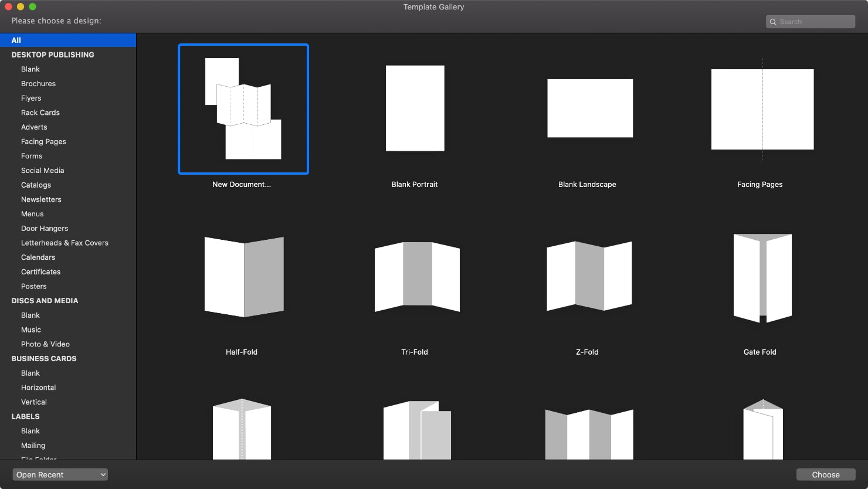The width and height of the screenshot is (868, 489).
Task: Browse the Flyers templates category
Action: (x=31, y=98)
